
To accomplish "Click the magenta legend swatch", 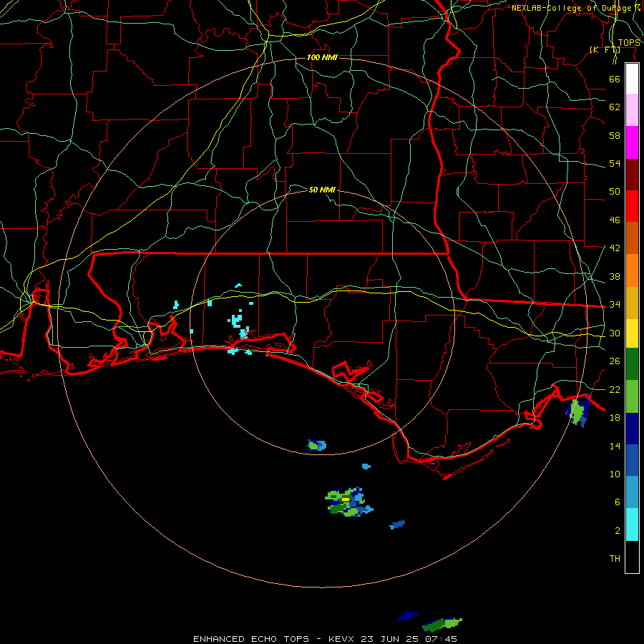I will click(x=632, y=142).
